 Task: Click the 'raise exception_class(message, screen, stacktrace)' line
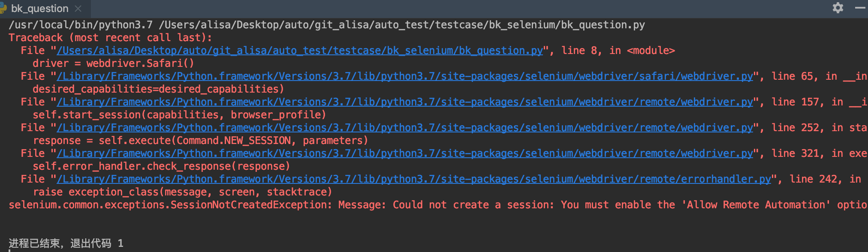click(182, 192)
